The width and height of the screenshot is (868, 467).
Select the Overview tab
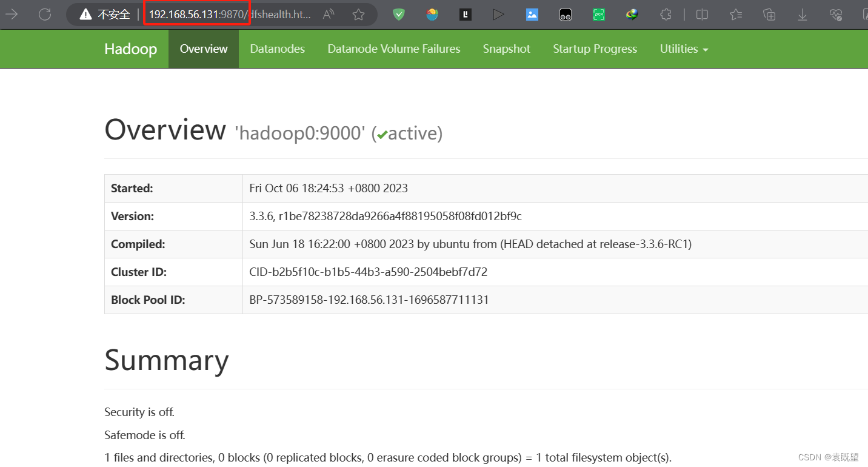(x=204, y=49)
